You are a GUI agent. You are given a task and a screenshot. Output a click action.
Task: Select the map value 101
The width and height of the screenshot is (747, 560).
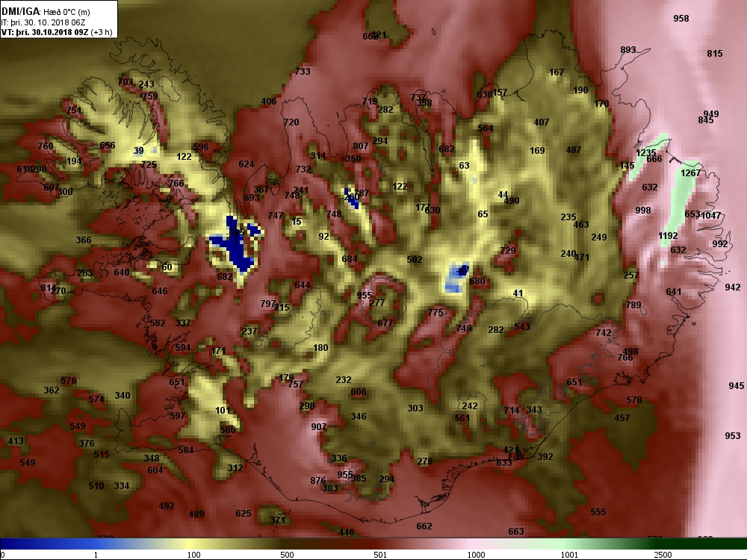223,410
